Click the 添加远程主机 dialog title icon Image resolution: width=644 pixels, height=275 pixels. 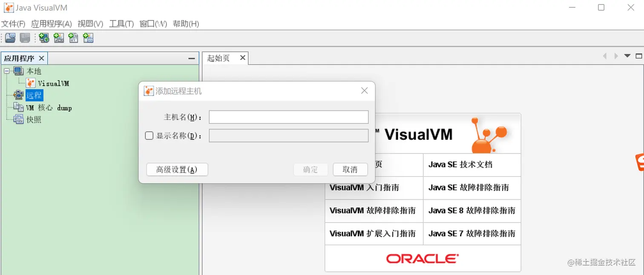tap(149, 91)
